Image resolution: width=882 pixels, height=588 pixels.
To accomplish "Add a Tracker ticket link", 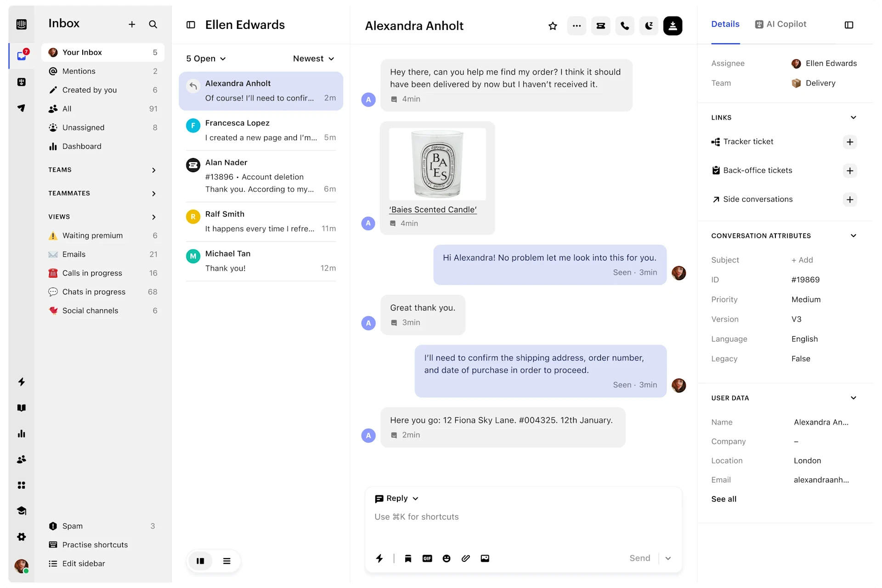I will [x=850, y=142].
